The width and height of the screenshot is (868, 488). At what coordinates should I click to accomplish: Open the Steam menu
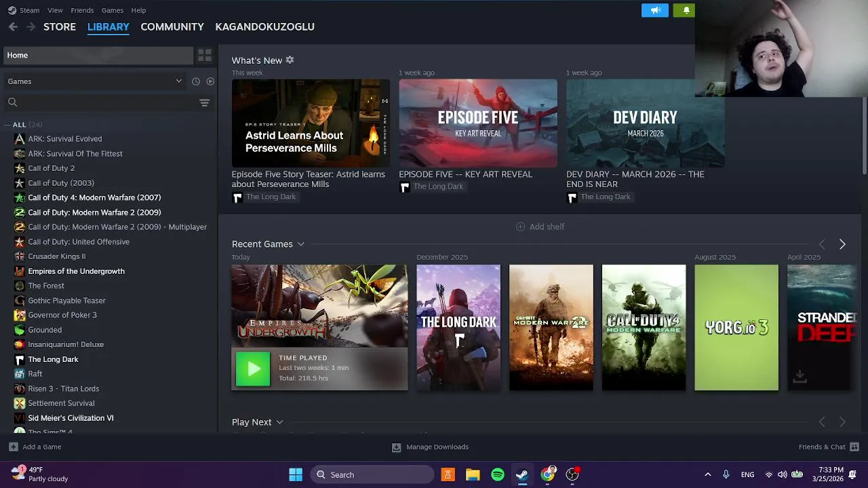29,10
